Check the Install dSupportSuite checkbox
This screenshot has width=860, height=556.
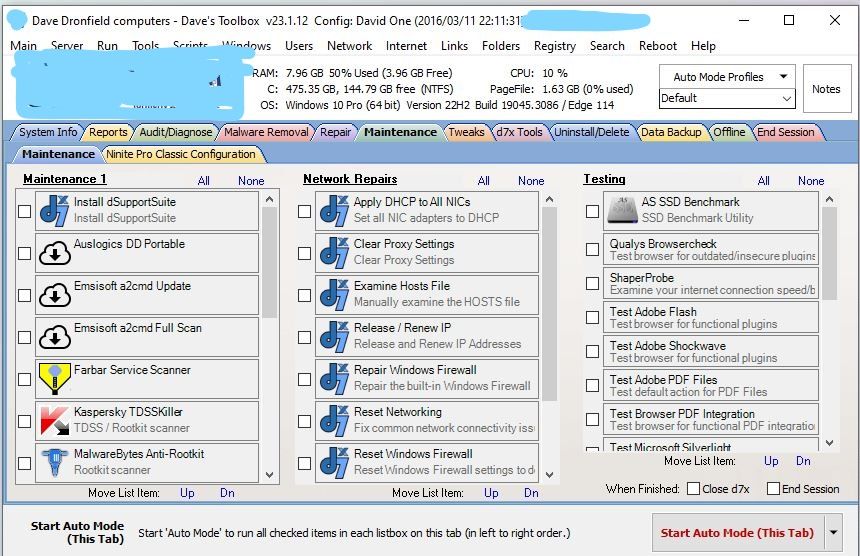click(x=25, y=211)
